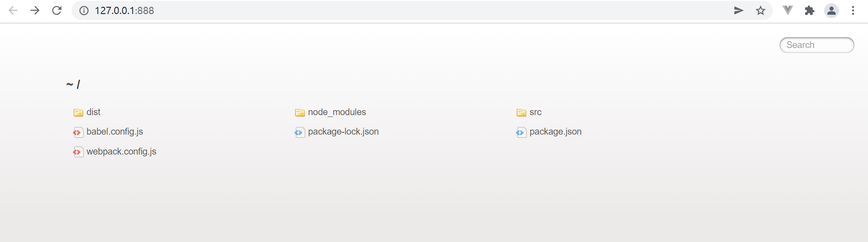
Task: Bookmark this page with the star icon
Action: pos(761,10)
